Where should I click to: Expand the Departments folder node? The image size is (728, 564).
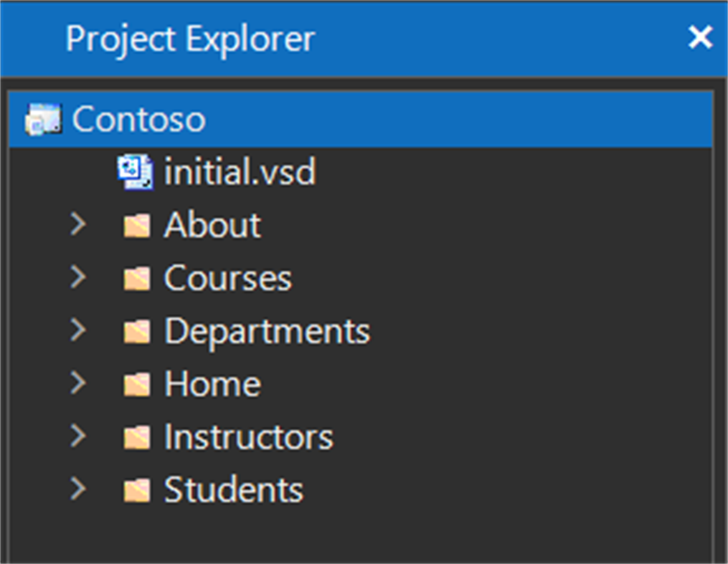(x=78, y=330)
